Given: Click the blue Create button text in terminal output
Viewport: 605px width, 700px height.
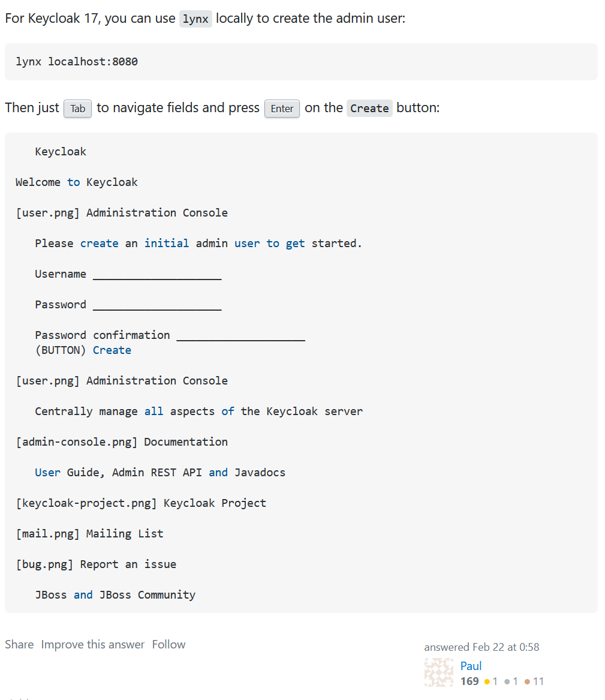Looking at the screenshot, I should point(112,350).
